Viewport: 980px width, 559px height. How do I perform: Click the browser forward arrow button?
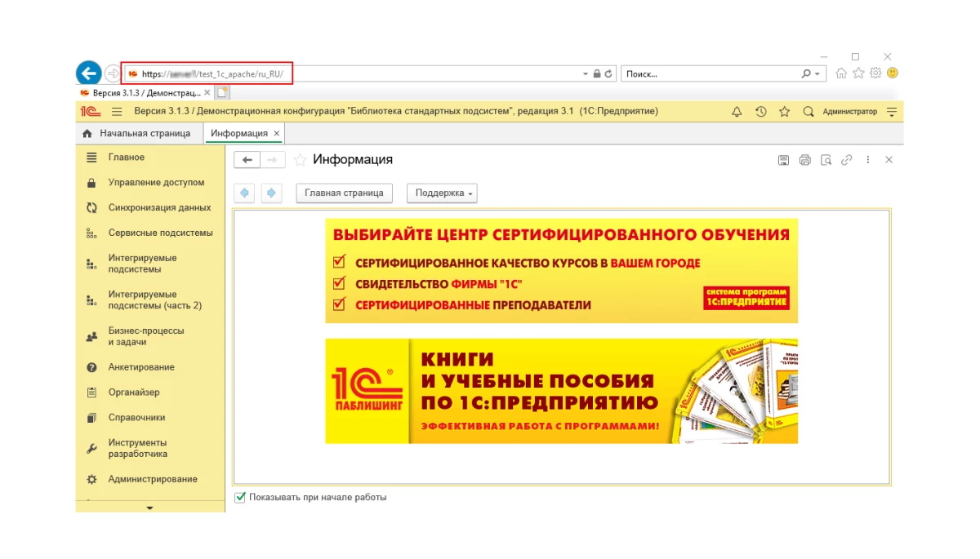[x=112, y=73]
